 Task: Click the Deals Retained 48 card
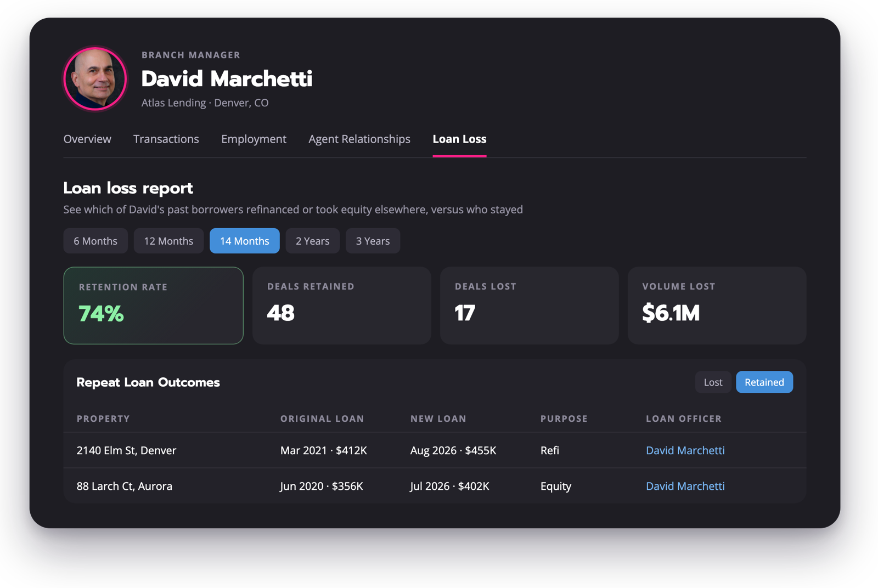coord(342,306)
